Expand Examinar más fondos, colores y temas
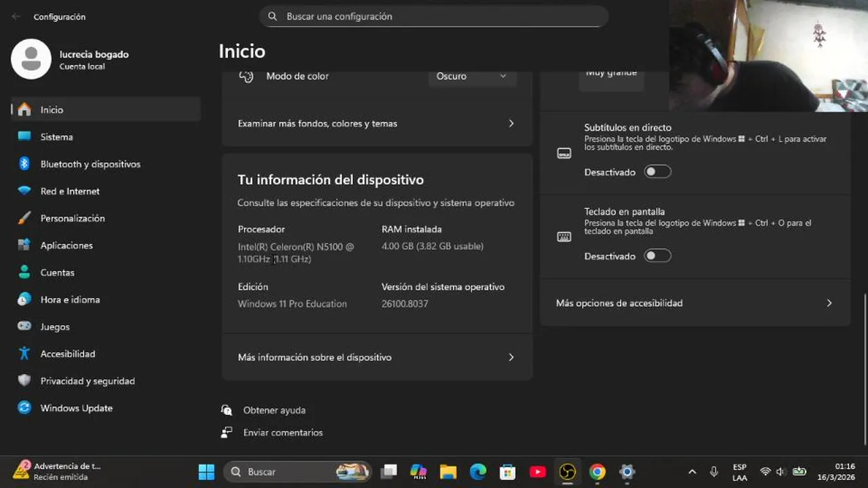This screenshot has height=488, width=868. click(377, 123)
